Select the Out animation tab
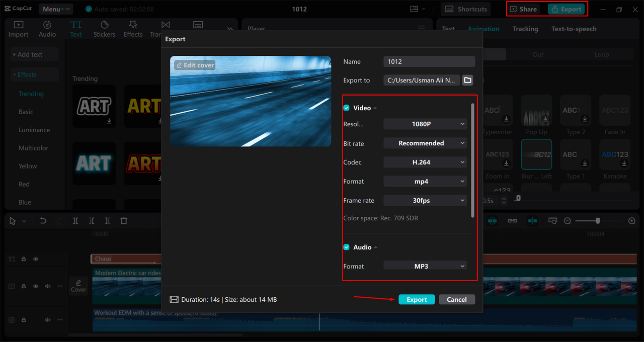The height and width of the screenshot is (342, 644). click(538, 54)
